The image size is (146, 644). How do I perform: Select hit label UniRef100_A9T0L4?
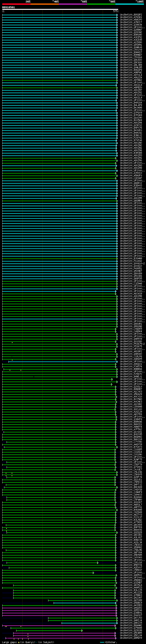[x=131, y=75]
